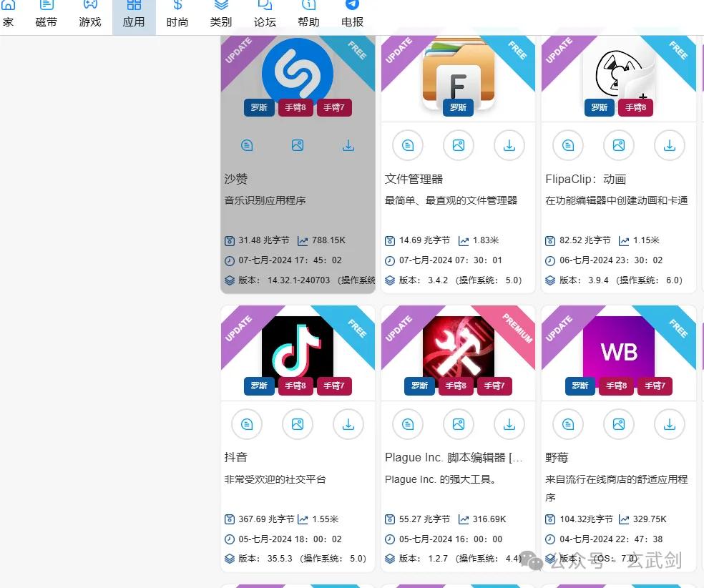Open description icon for Plague Inc. 脚本编辑器
704x588 pixels.
click(x=408, y=424)
